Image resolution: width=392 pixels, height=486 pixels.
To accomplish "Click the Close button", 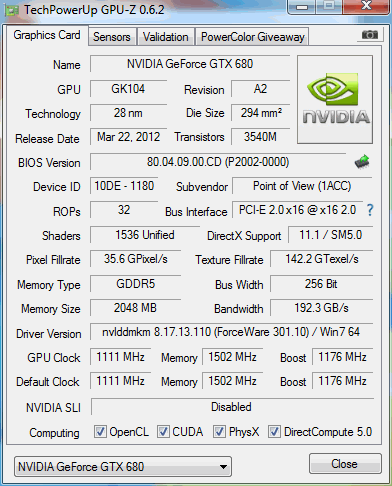I will 345,464.
